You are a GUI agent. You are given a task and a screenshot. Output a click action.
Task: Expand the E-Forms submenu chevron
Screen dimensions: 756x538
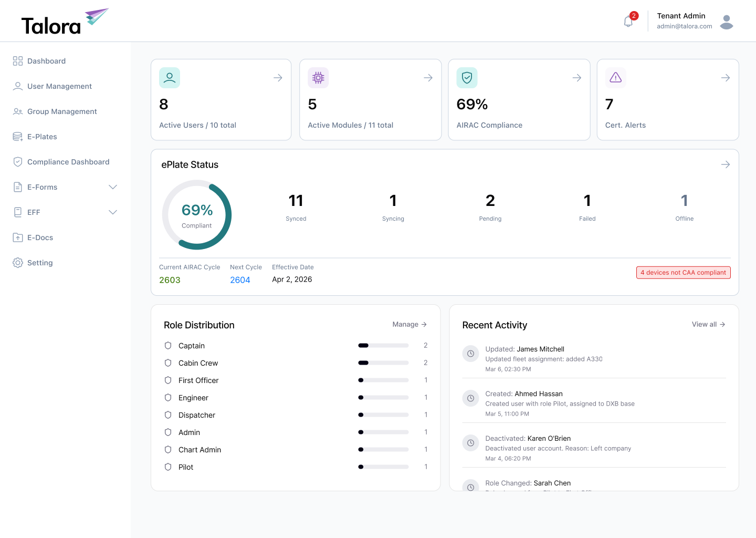[x=113, y=187]
